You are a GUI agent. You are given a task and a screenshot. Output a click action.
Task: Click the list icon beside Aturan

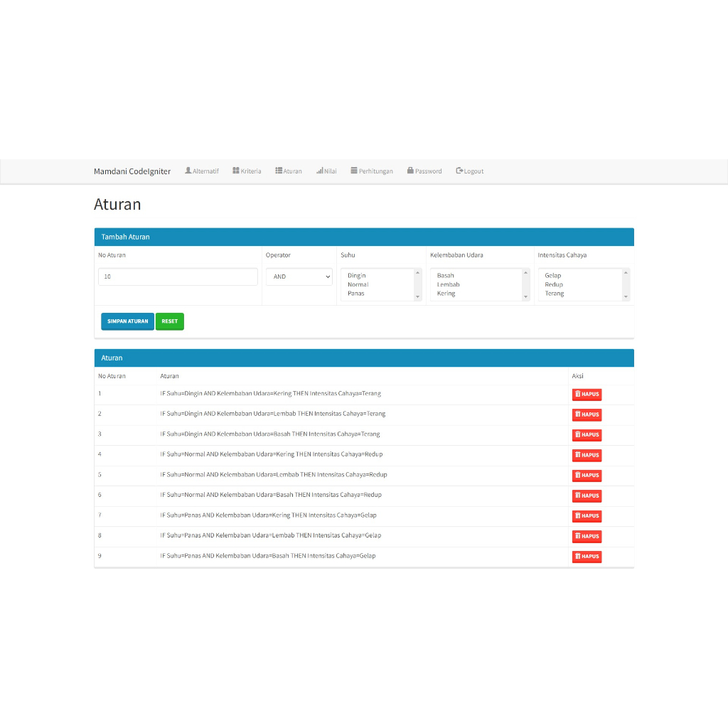click(x=279, y=171)
